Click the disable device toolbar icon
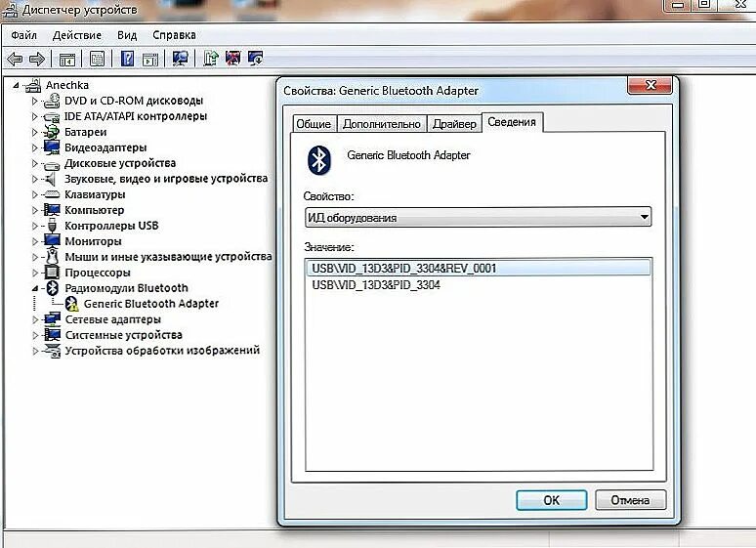This screenshot has height=548, width=756. [x=255, y=59]
